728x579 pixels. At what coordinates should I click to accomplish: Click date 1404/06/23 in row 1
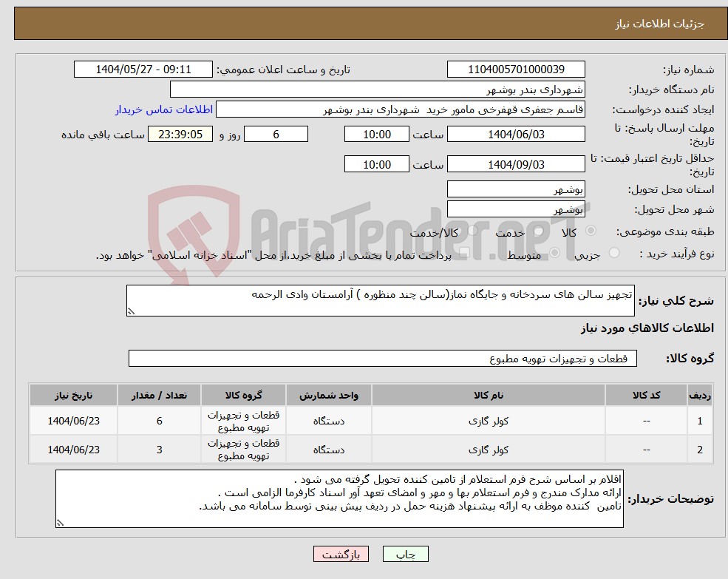[73, 421]
